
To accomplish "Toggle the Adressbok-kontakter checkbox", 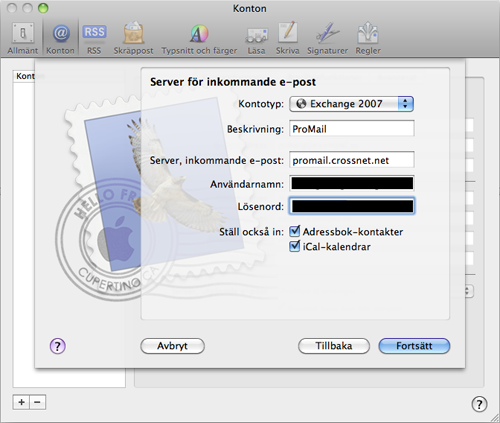I will (x=295, y=231).
